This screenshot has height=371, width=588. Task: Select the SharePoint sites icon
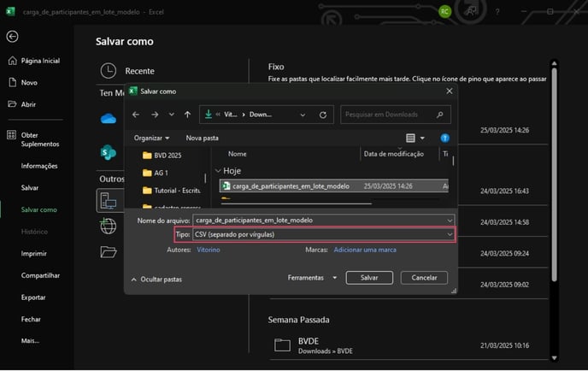point(109,153)
